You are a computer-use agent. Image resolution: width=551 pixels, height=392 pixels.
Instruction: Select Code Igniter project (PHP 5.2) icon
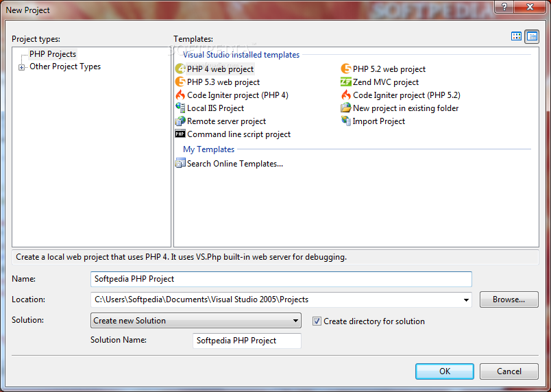click(346, 95)
